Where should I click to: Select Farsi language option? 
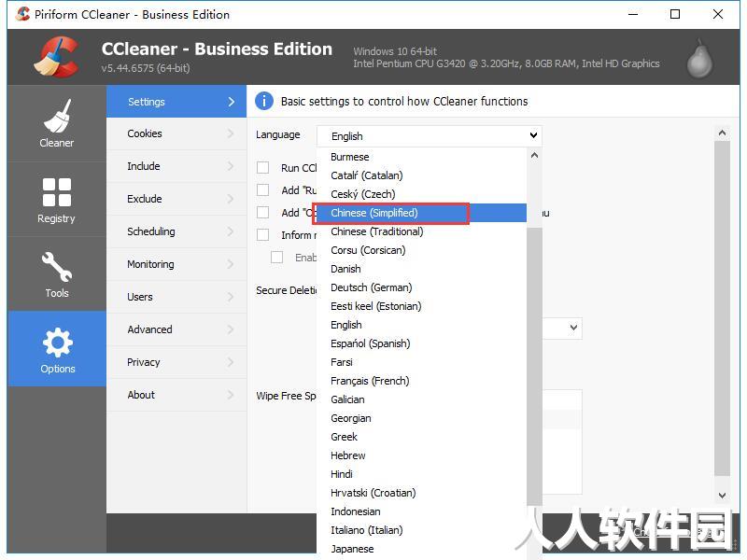(422, 362)
